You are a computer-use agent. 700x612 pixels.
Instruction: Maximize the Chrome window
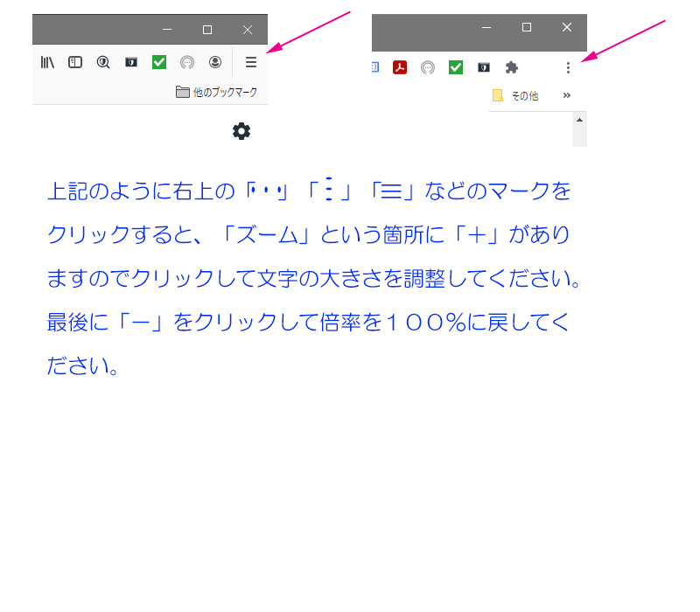pyautogui.click(x=527, y=27)
